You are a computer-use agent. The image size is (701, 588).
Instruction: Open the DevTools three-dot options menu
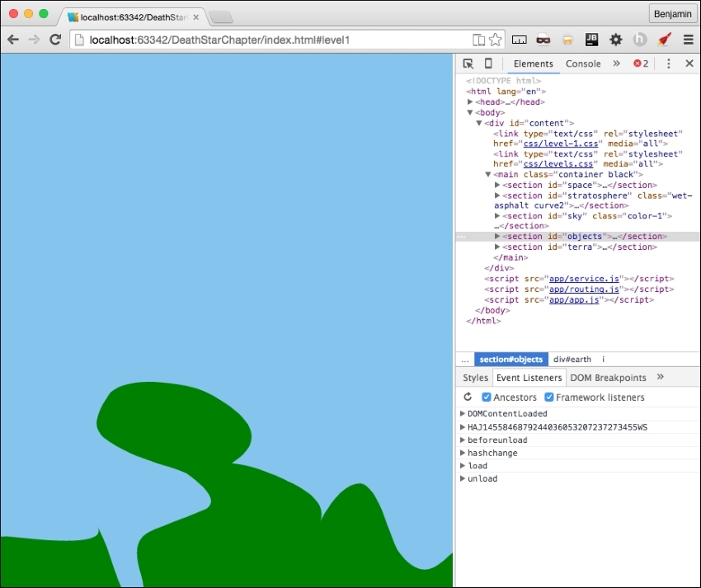pyautogui.click(x=668, y=63)
